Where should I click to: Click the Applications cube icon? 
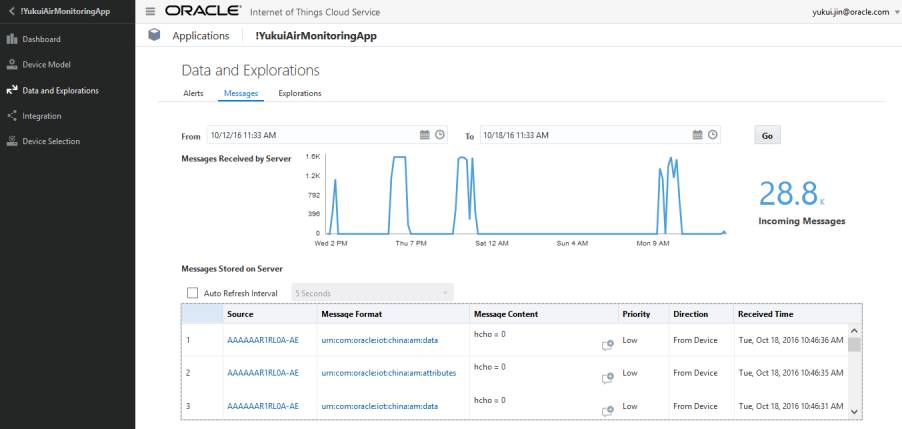154,35
